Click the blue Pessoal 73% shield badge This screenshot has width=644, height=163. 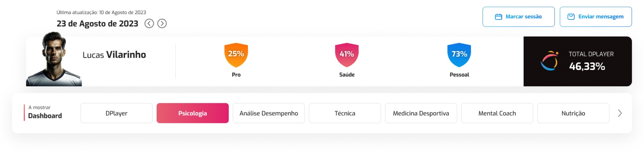[459, 54]
